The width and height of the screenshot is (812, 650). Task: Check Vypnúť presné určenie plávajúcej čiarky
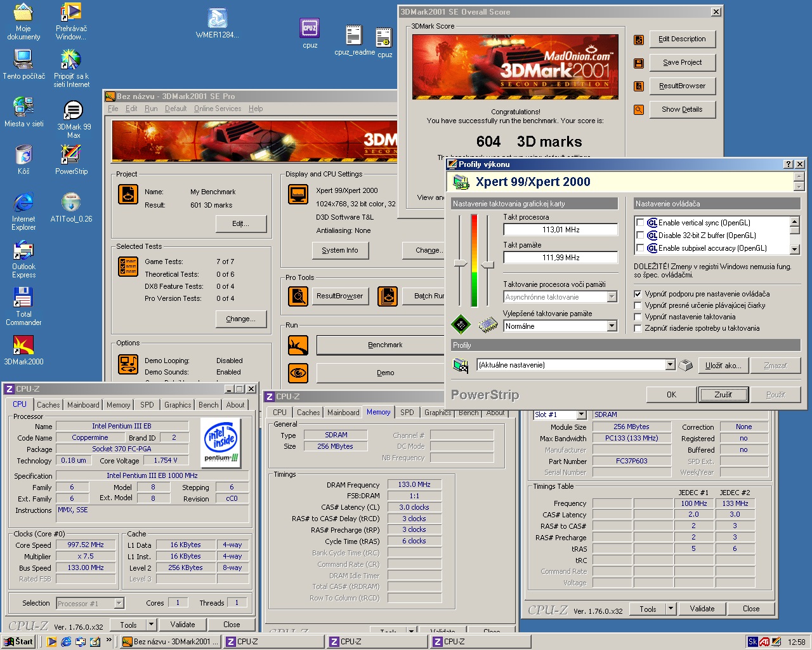point(638,305)
